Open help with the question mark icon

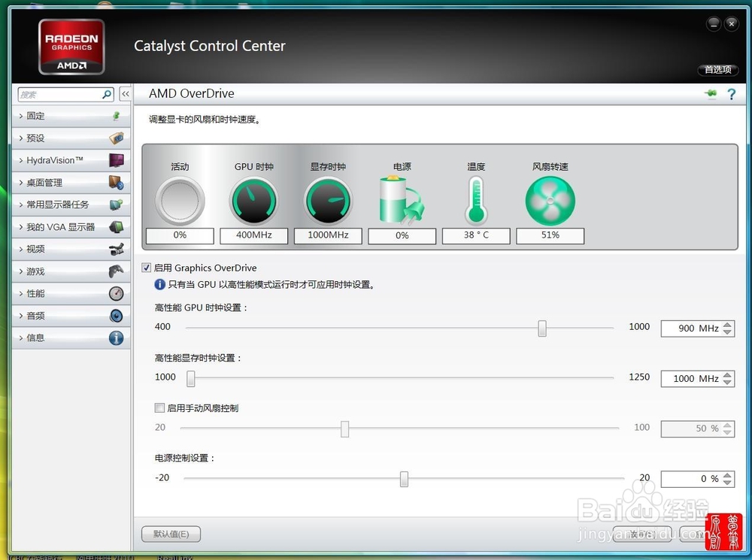pyautogui.click(x=732, y=94)
